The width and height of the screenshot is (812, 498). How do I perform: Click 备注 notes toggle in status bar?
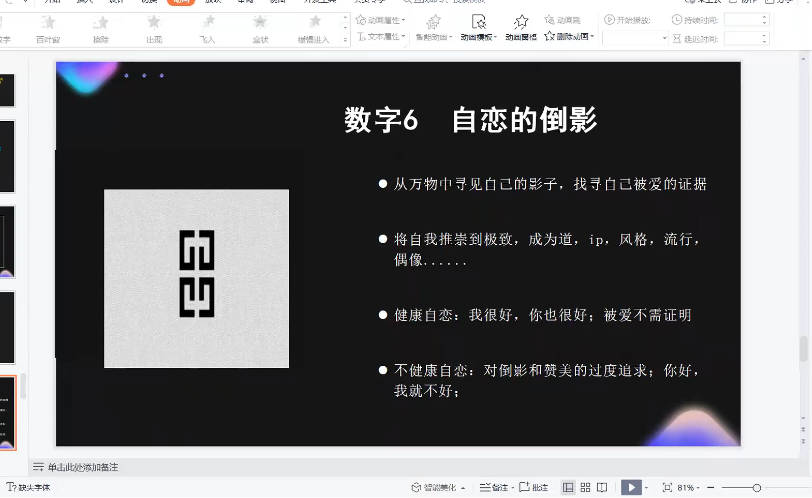(493, 487)
